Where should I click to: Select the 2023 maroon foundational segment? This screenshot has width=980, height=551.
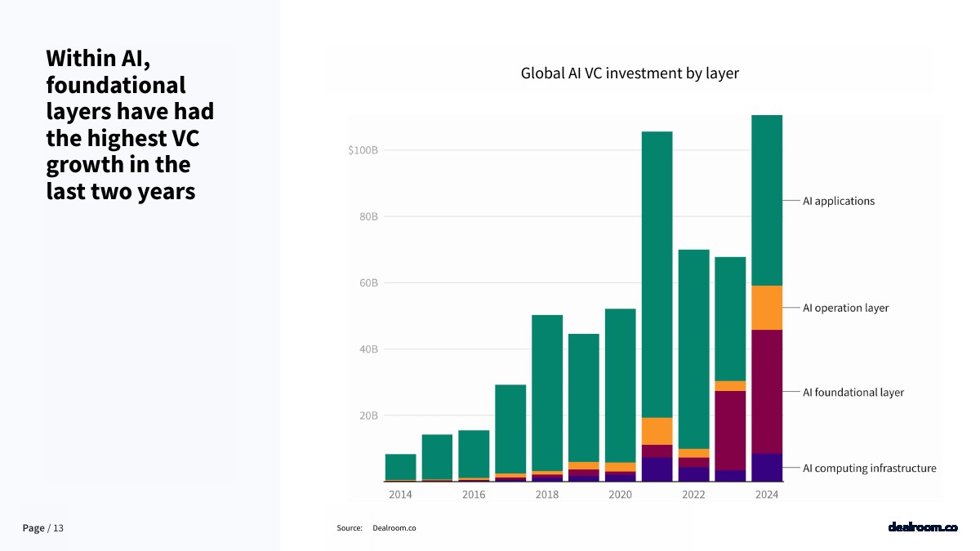pos(730,430)
